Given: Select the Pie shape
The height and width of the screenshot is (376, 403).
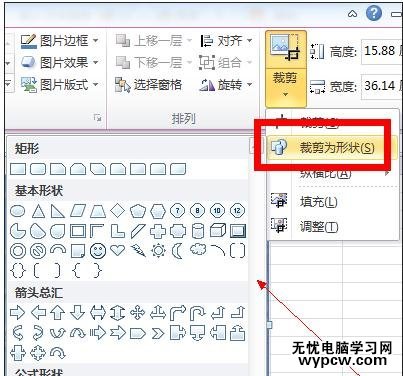Looking at the screenshot, I should click(x=18, y=231).
